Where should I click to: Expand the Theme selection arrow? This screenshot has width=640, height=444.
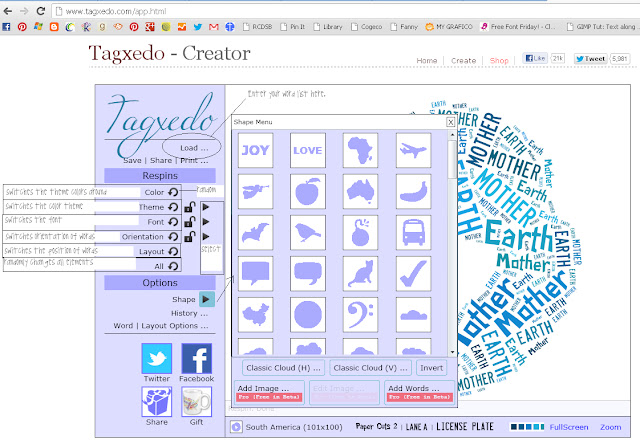pos(206,207)
